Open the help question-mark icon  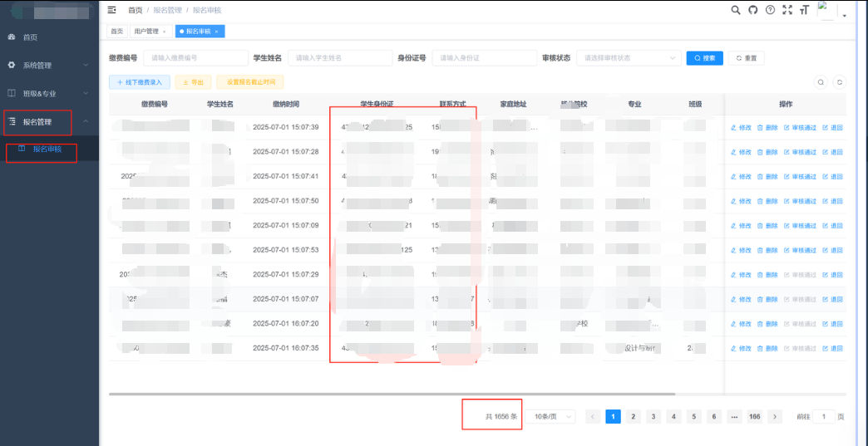point(770,10)
